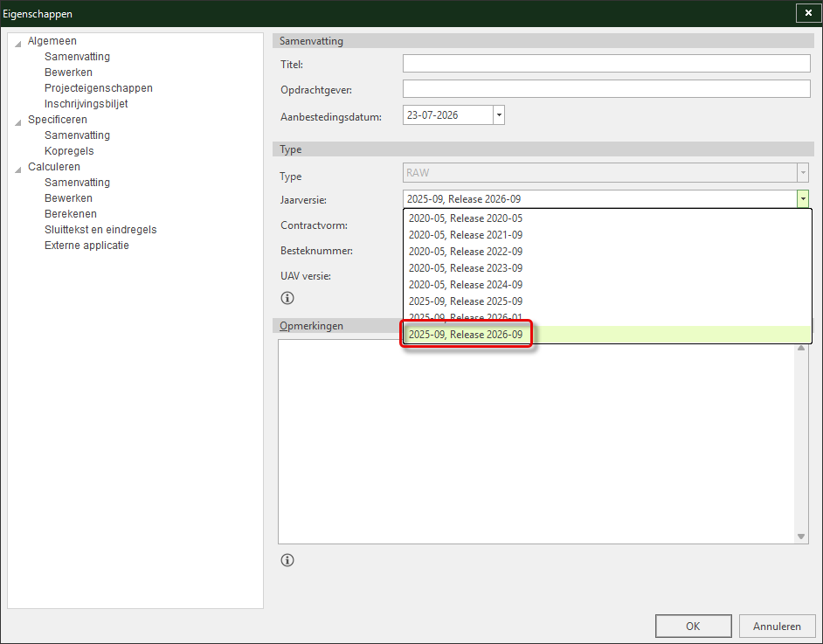Select highlighted 2025-09, Release 2026-09 option
The image size is (823, 644).
point(607,335)
